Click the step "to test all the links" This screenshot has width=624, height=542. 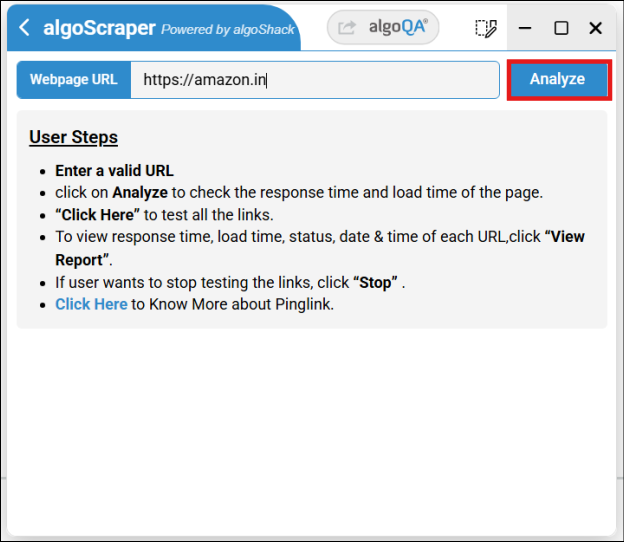(164, 215)
